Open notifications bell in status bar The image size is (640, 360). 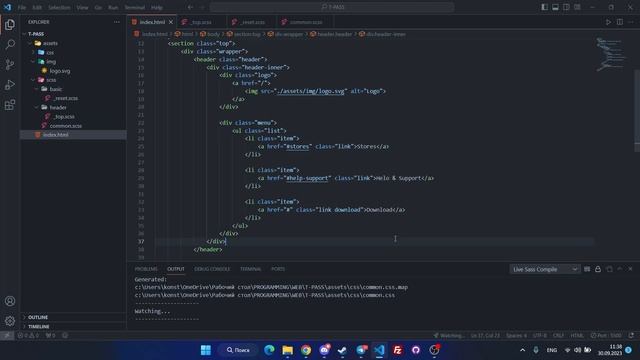click(631, 336)
